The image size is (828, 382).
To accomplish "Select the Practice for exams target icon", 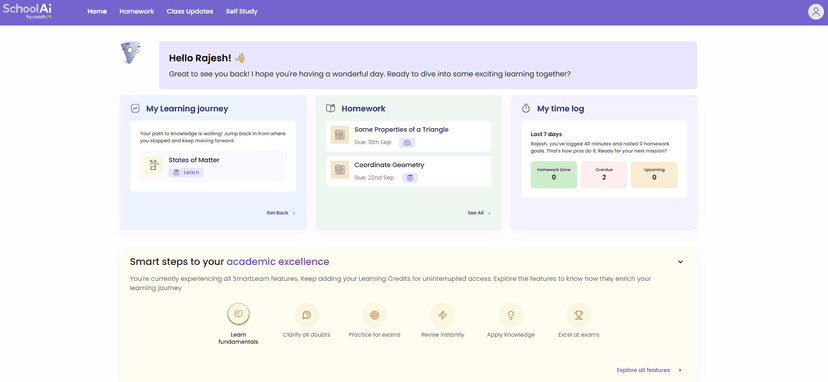I will pyautogui.click(x=374, y=315).
